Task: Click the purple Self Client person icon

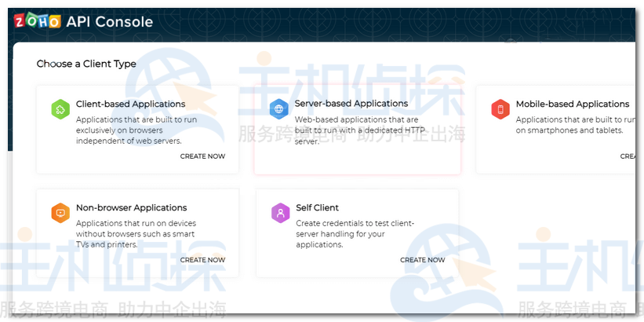Action: click(280, 213)
